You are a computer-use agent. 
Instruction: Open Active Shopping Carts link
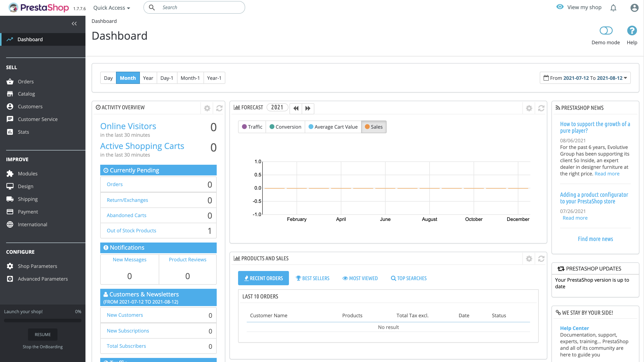(142, 146)
